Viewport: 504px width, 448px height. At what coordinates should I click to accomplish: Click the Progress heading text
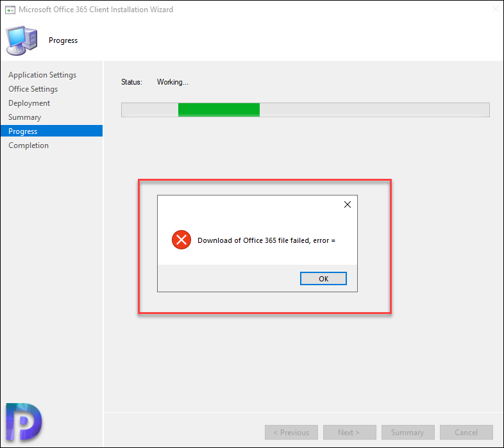pos(63,40)
